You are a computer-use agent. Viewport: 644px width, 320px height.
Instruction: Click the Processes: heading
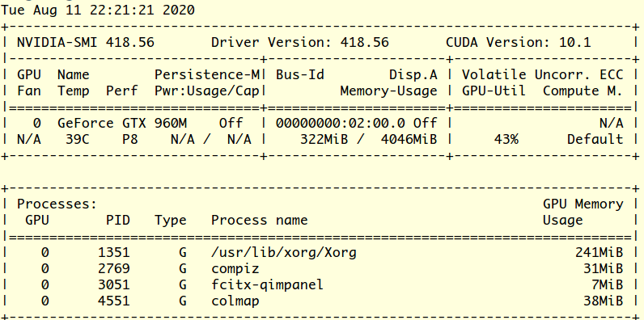pos(57,204)
